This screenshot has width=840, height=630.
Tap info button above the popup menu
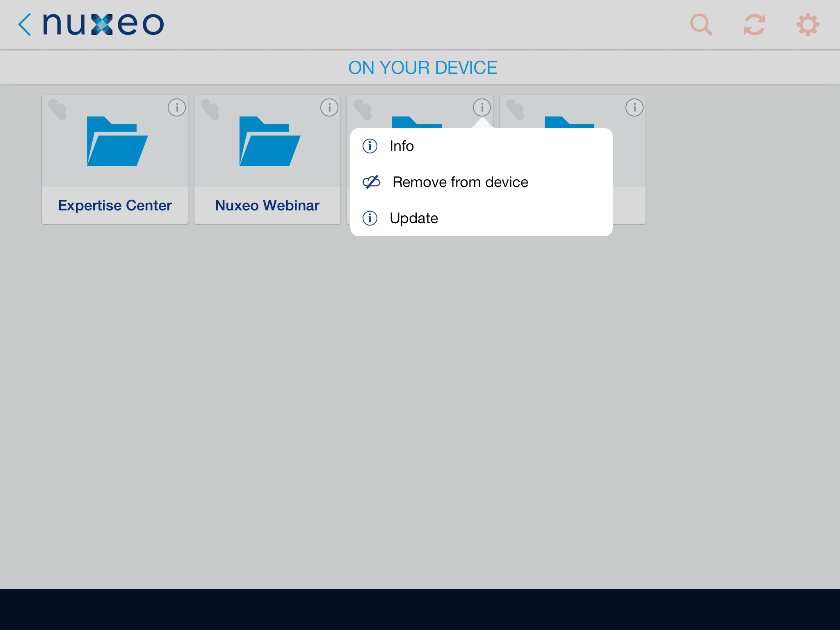(482, 107)
